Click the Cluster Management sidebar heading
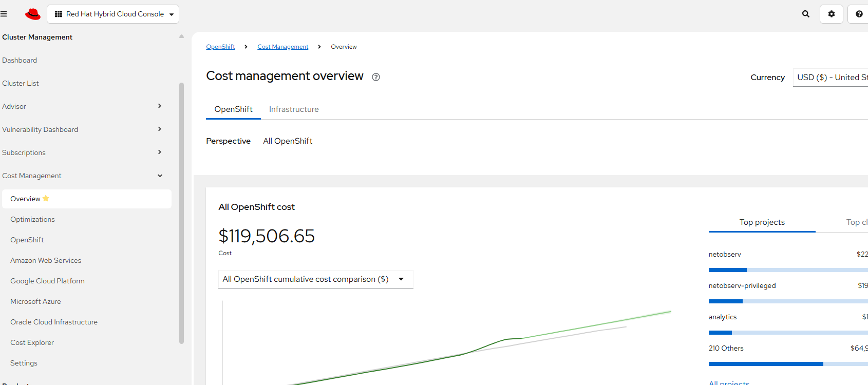This screenshot has height=385, width=868. (37, 37)
